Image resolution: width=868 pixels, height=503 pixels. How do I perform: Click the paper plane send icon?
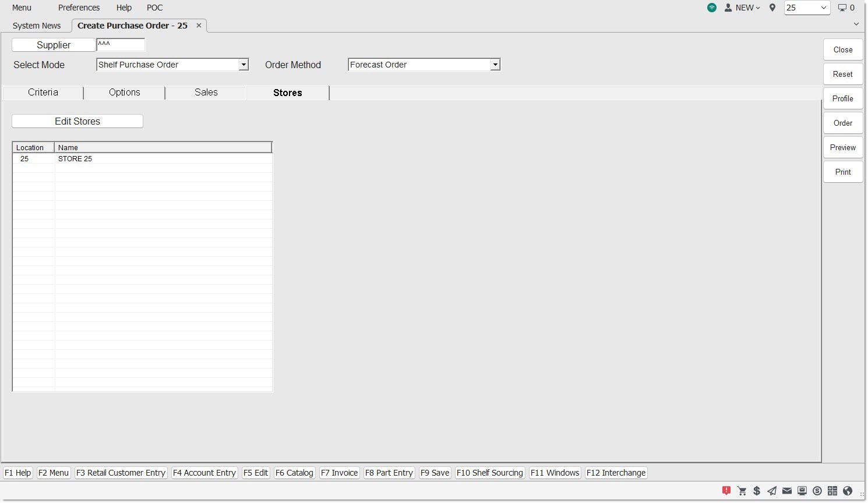[x=772, y=491]
